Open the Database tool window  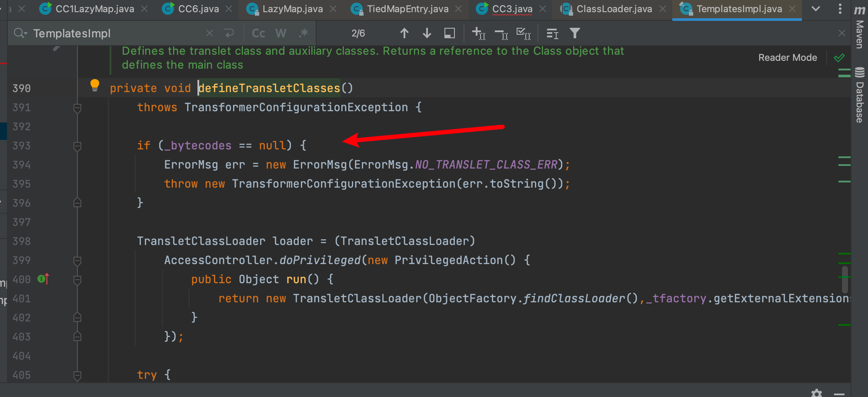859,95
